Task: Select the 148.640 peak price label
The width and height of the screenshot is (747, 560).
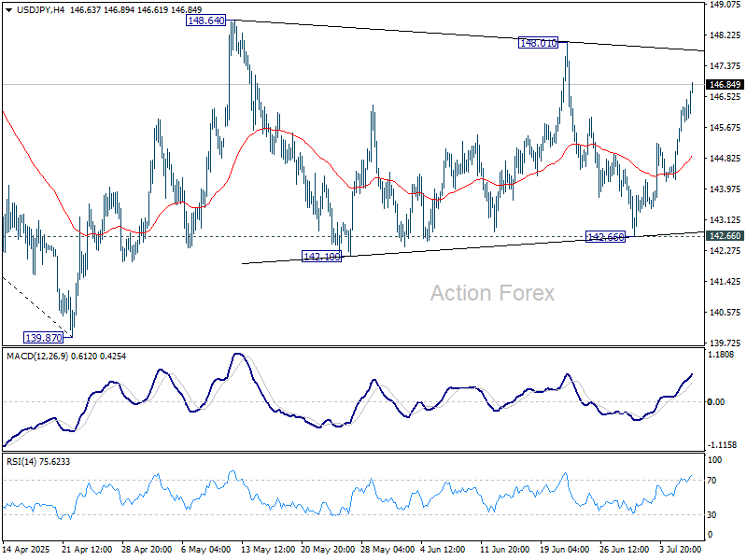Action: point(205,20)
